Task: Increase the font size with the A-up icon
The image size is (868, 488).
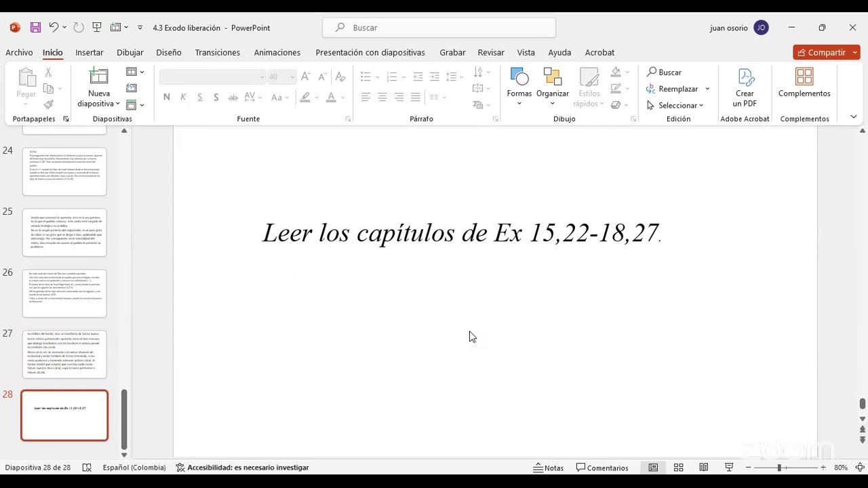Action: pyautogui.click(x=306, y=77)
